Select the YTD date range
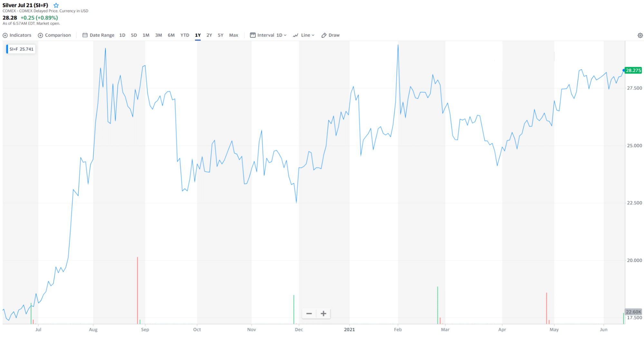This screenshot has width=644, height=338. coord(185,35)
